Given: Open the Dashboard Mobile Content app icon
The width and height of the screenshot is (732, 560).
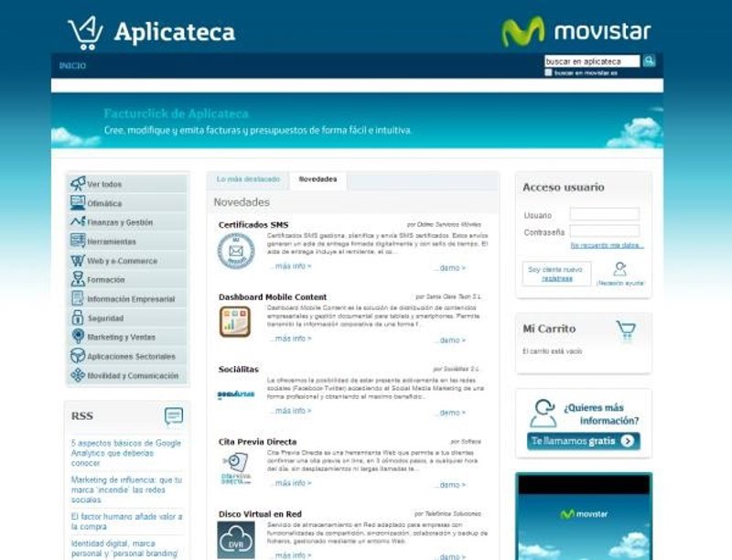Looking at the screenshot, I should 235,322.
